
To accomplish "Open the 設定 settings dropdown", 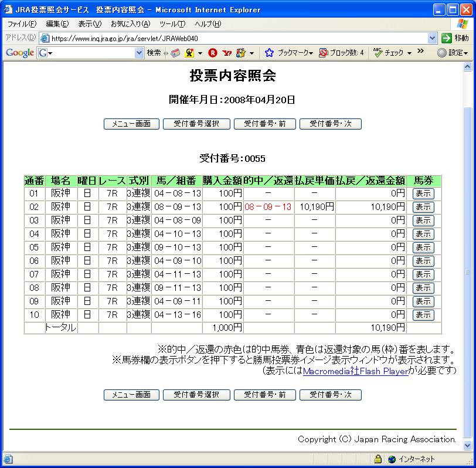I will (x=454, y=53).
